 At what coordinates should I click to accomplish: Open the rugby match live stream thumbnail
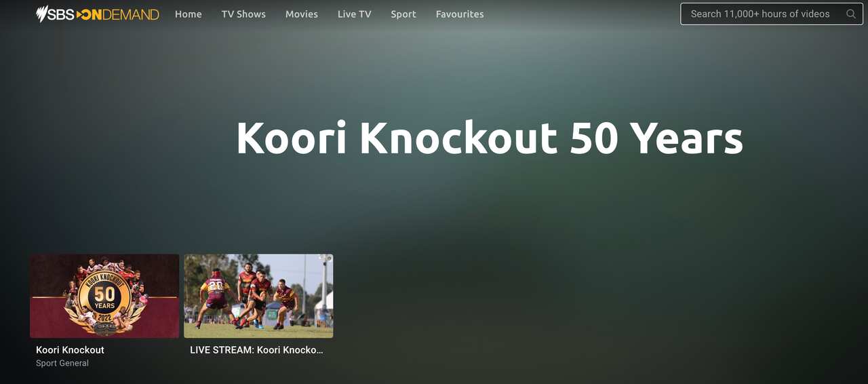click(x=258, y=296)
